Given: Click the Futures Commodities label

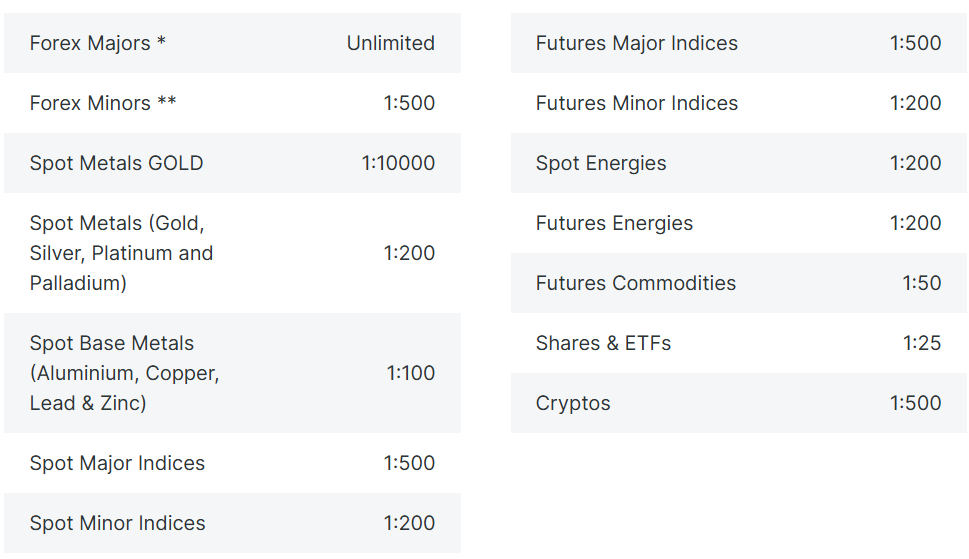Looking at the screenshot, I should tap(635, 283).
